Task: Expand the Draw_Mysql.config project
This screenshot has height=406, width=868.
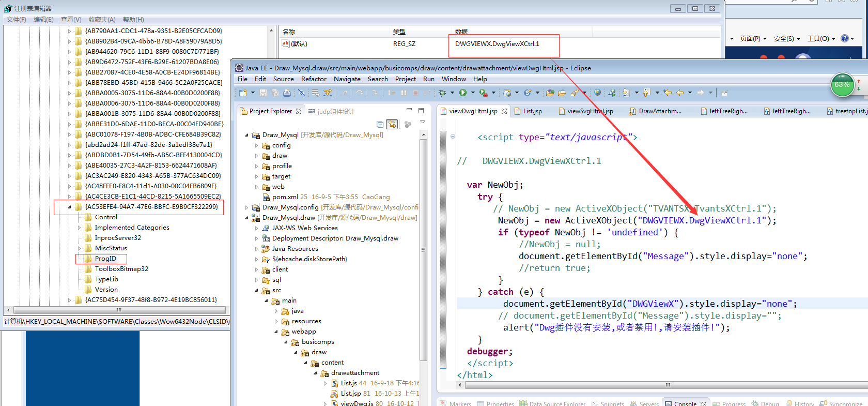Action: [x=246, y=207]
